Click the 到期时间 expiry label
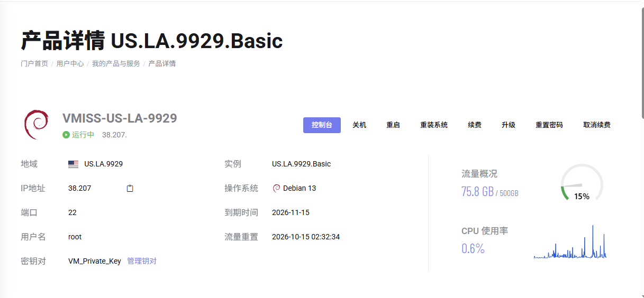The height and width of the screenshot is (298, 644). (241, 212)
